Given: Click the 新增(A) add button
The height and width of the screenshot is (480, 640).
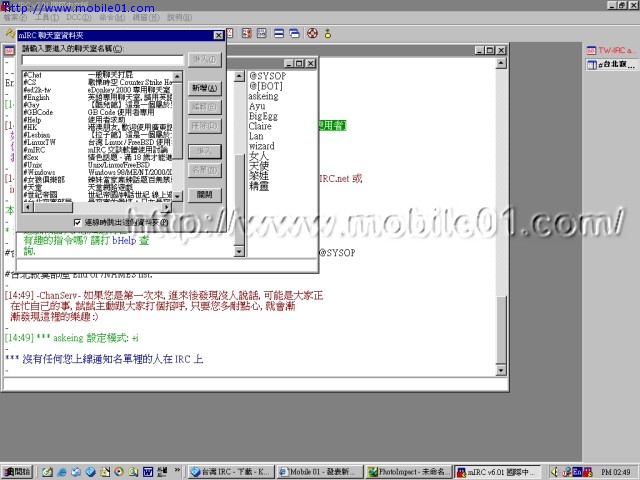Looking at the screenshot, I should click(204, 88).
